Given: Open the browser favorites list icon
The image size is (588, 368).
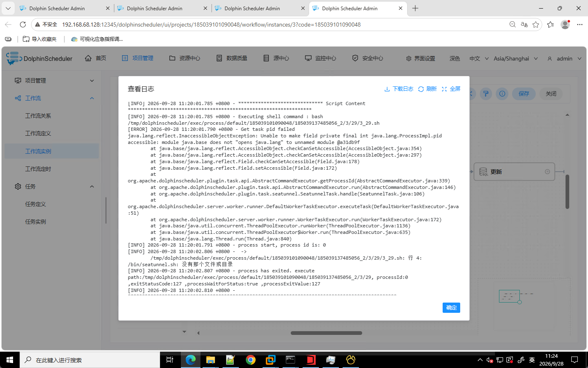Looking at the screenshot, I should (550, 25).
